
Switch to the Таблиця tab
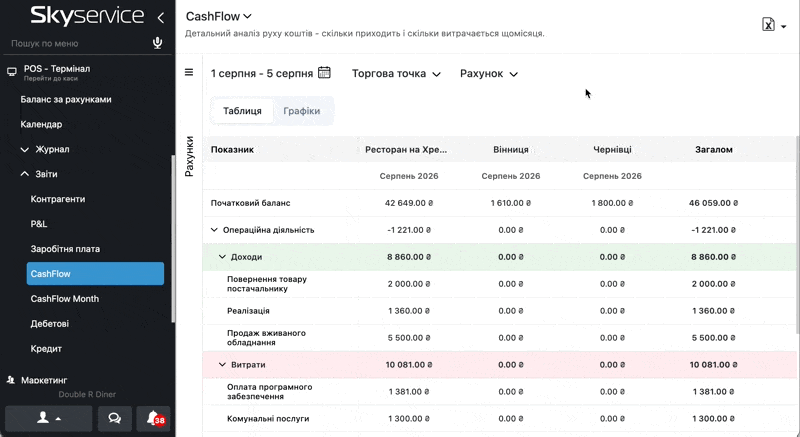[242, 111]
